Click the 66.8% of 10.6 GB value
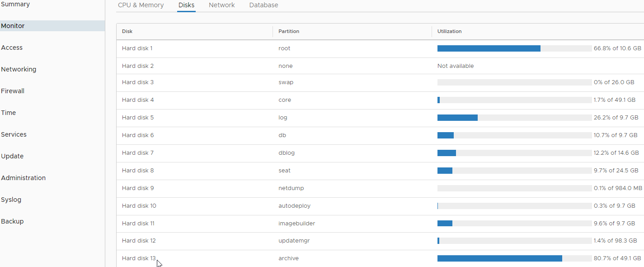 tap(617, 48)
